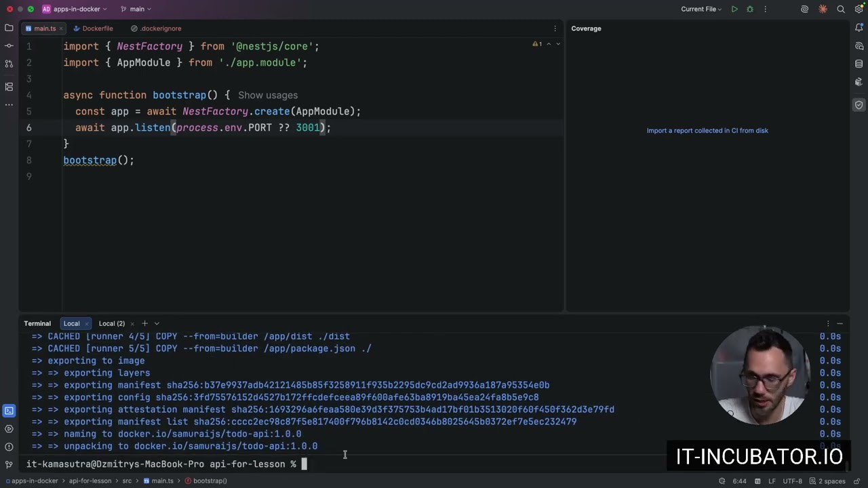Screen dimensions: 868x488
Task: Toggle the Terminal tool window button
Action: tap(9, 411)
